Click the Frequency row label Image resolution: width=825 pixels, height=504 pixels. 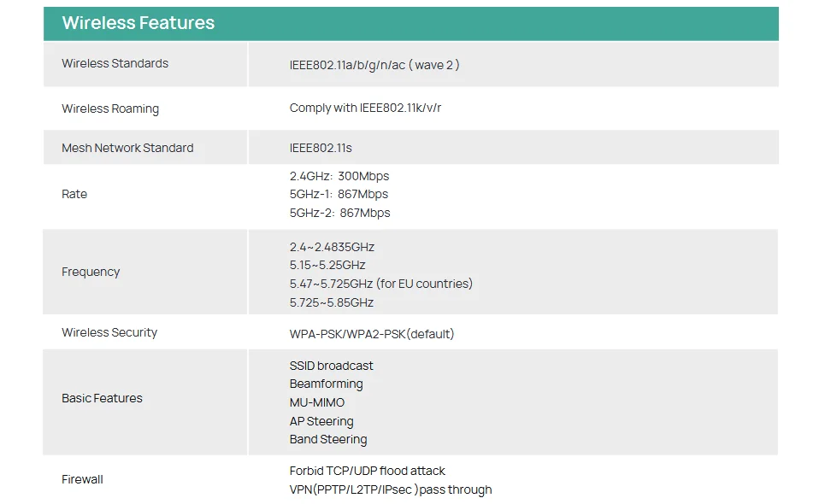pyautogui.click(x=91, y=272)
